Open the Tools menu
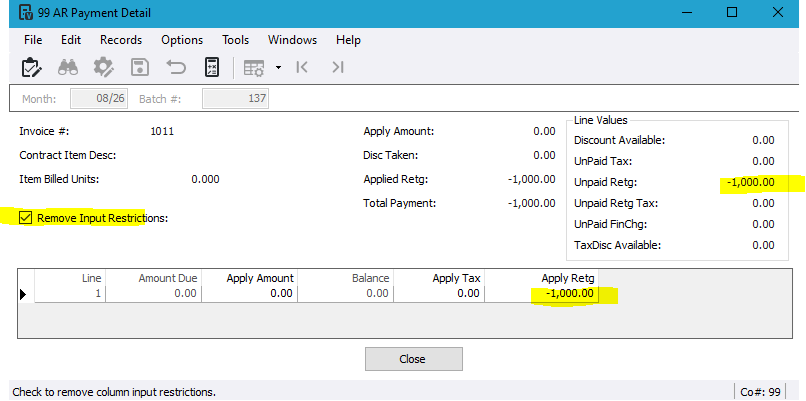This screenshot has height=401, width=806. (x=235, y=40)
